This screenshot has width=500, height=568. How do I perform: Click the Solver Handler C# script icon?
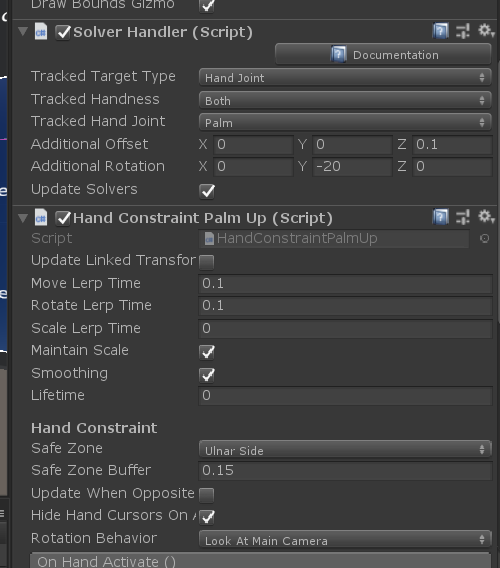[41, 32]
